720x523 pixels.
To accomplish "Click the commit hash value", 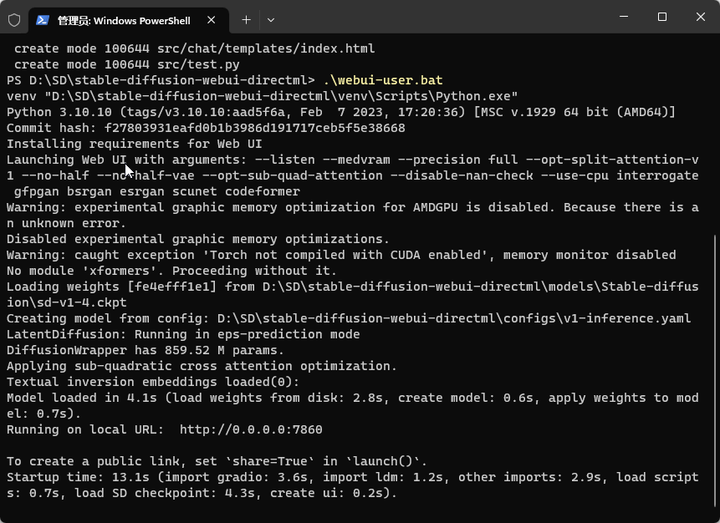I will pyautogui.click(x=255, y=128).
